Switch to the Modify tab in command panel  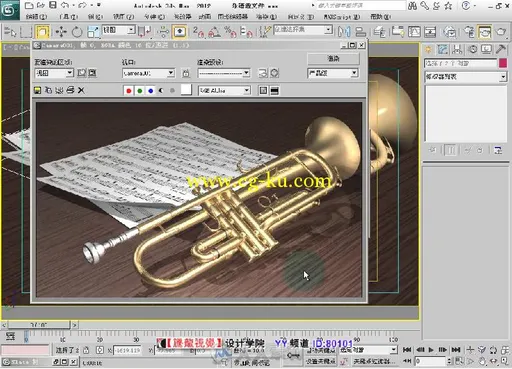click(443, 50)
